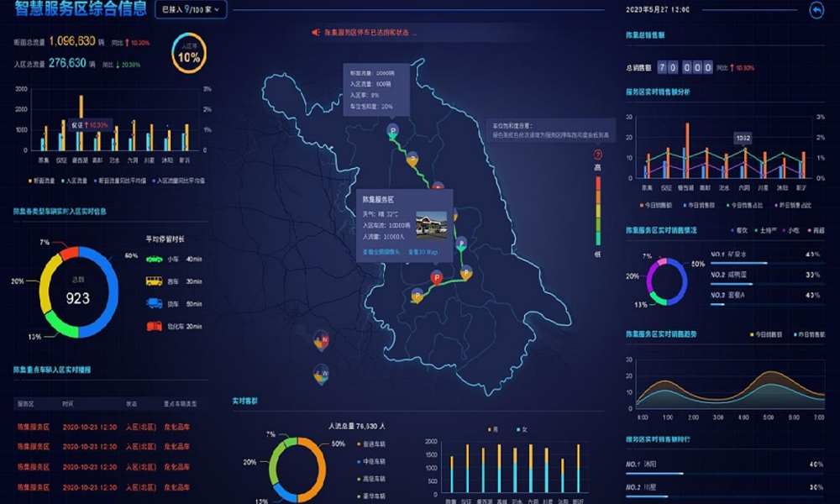The image size is (840, 504).
Task: Click the yellow 20% segment of vehicle donut
Action: point(48,284)
